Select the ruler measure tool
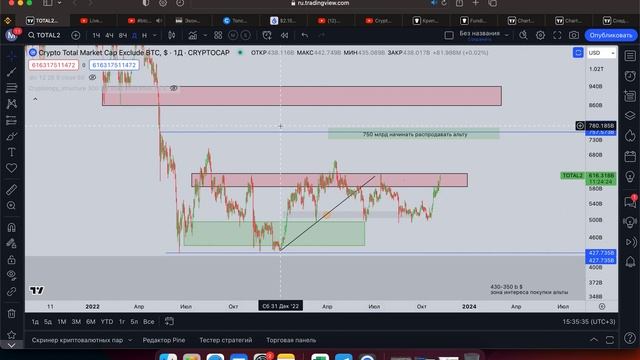640x360 pixels. tap(11, 190)
